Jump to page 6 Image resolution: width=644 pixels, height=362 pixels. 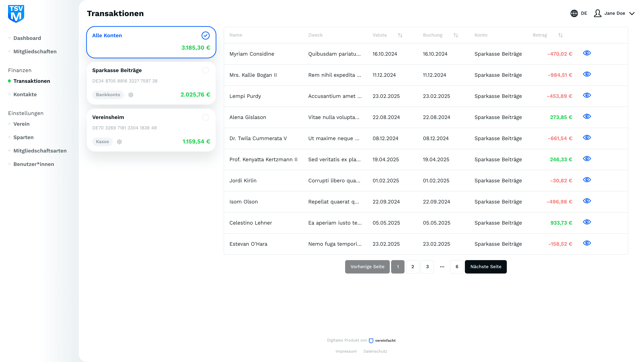pyautogui.click(x=457, y=267)
